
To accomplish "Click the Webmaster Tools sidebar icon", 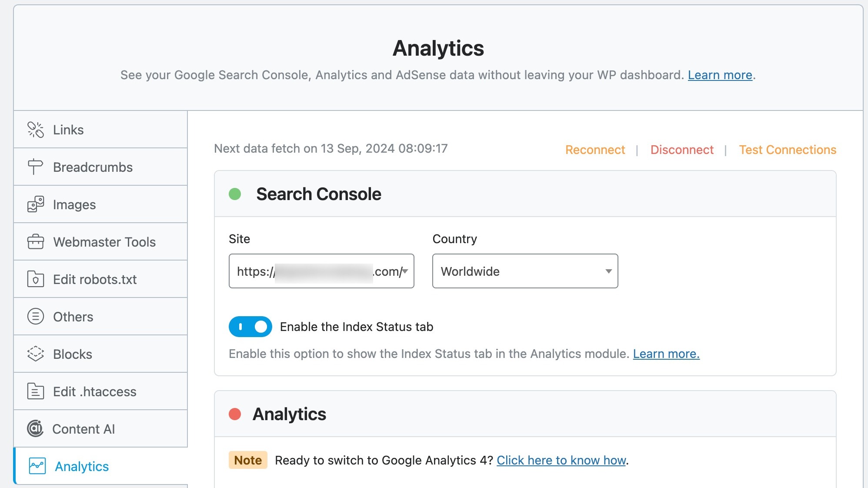I will click(x=35, y=242).
